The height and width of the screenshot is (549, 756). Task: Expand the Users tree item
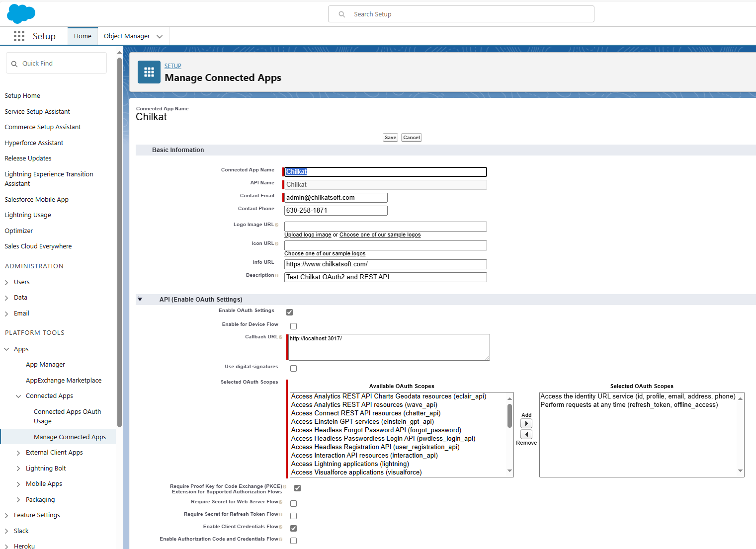coord(6,282)
